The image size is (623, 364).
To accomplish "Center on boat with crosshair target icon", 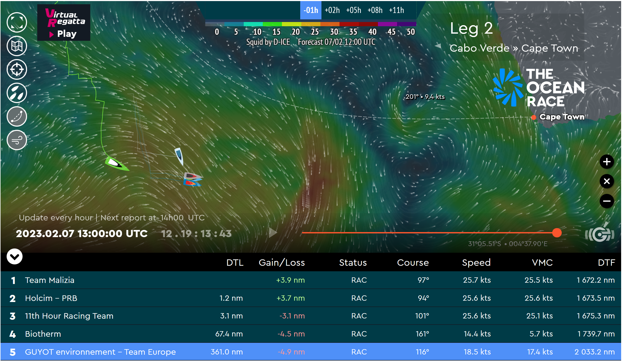I will [17, 70].
